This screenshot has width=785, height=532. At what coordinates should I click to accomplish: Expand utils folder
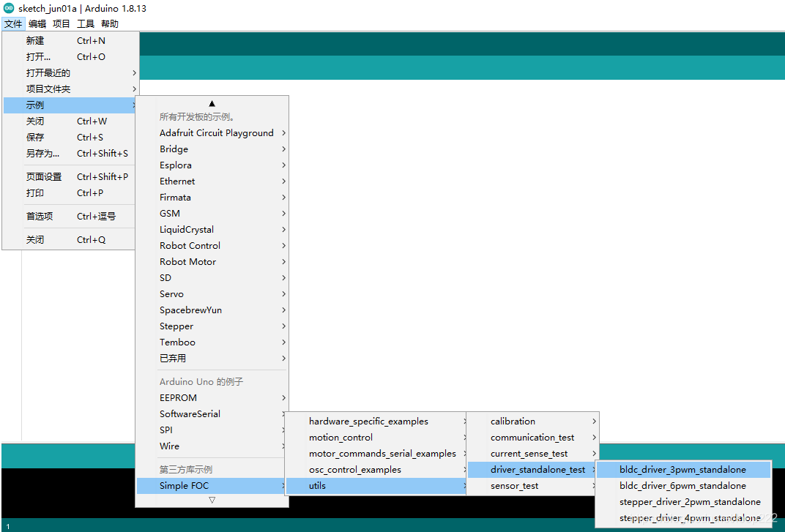376,485
